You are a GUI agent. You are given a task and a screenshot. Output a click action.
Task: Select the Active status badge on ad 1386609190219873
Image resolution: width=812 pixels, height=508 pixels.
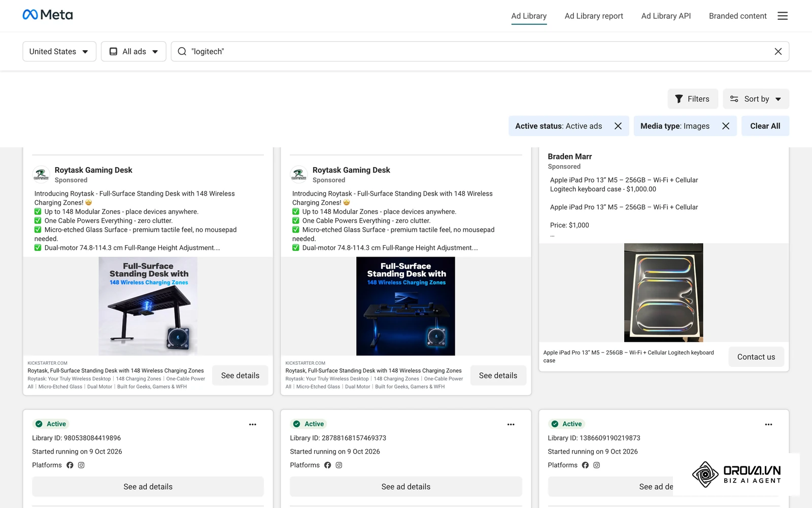(567, 424)
